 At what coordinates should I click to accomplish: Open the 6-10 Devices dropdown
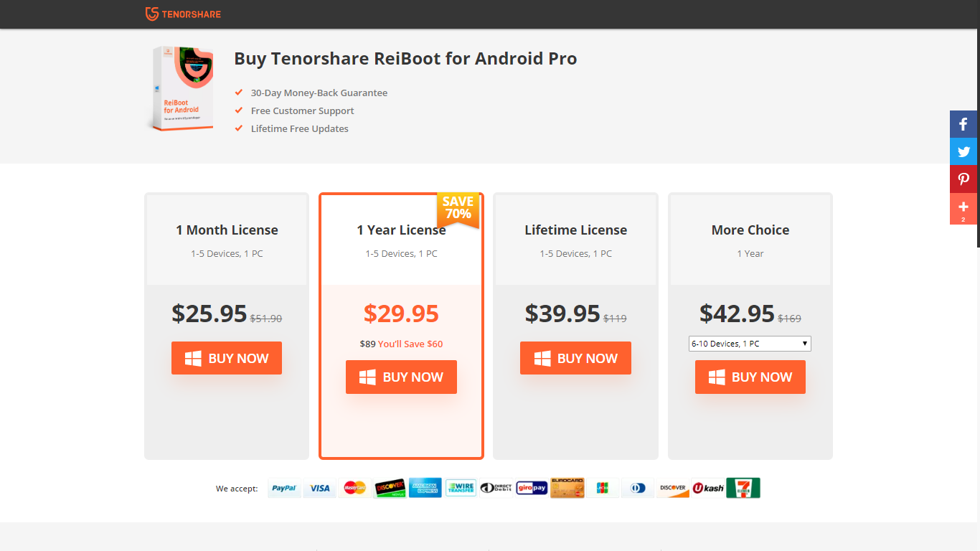(750, 344)
